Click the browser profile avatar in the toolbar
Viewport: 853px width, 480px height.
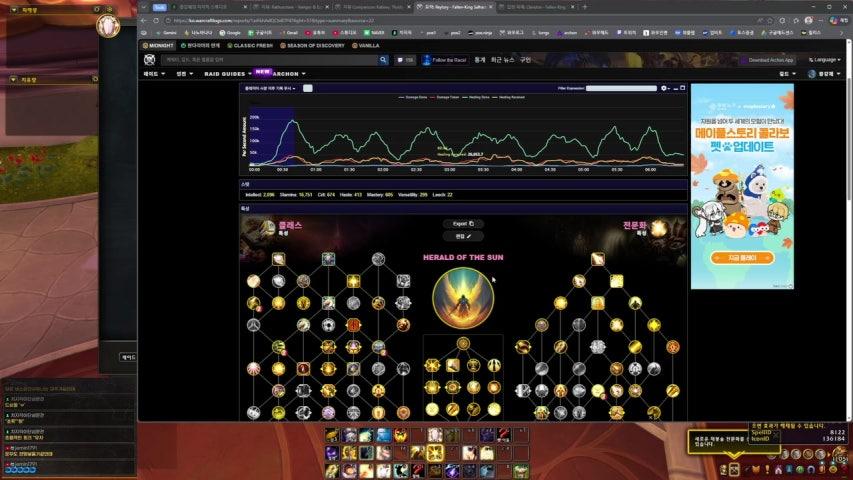808,20
